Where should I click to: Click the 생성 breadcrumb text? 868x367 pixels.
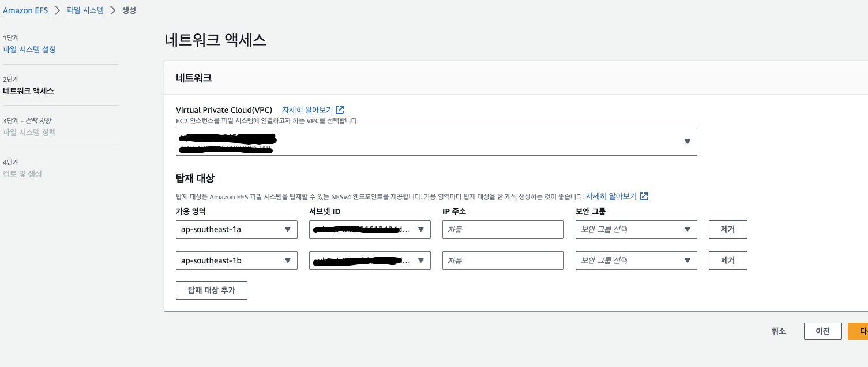(129, 10)
